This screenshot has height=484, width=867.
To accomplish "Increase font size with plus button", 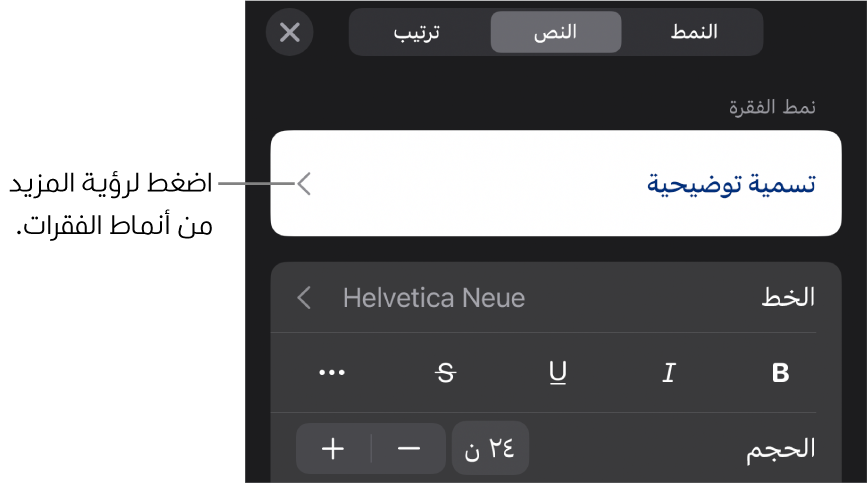I will coord(333,449).
